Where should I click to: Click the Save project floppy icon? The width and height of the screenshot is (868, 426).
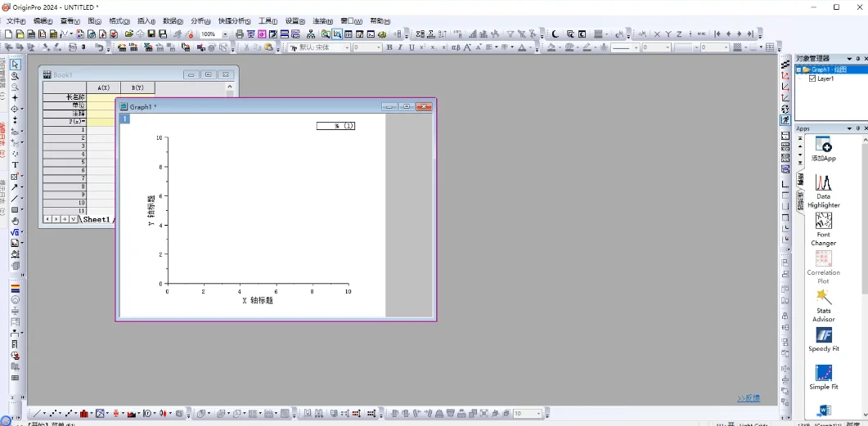point(151,34)
